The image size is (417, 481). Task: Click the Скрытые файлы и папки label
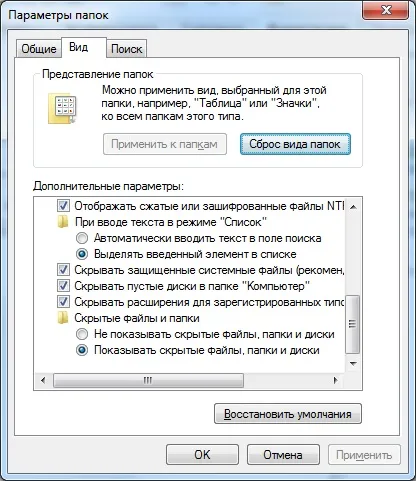pos(137,318)
